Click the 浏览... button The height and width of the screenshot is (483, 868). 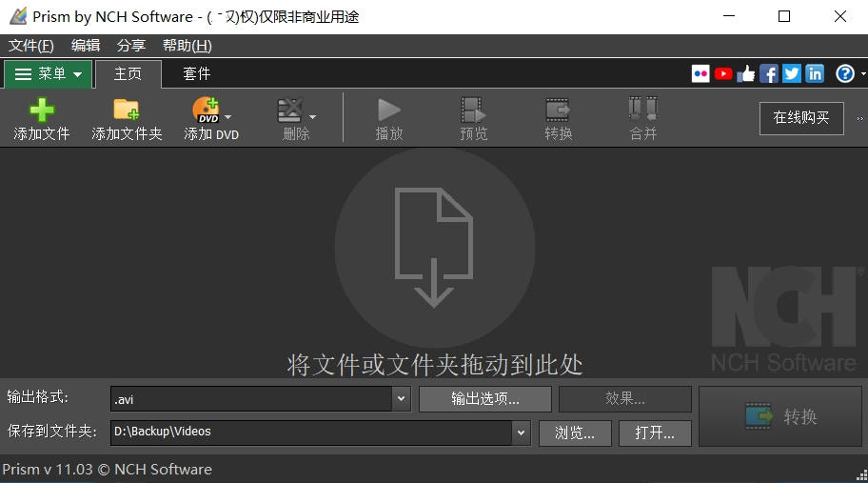point(575,433)
